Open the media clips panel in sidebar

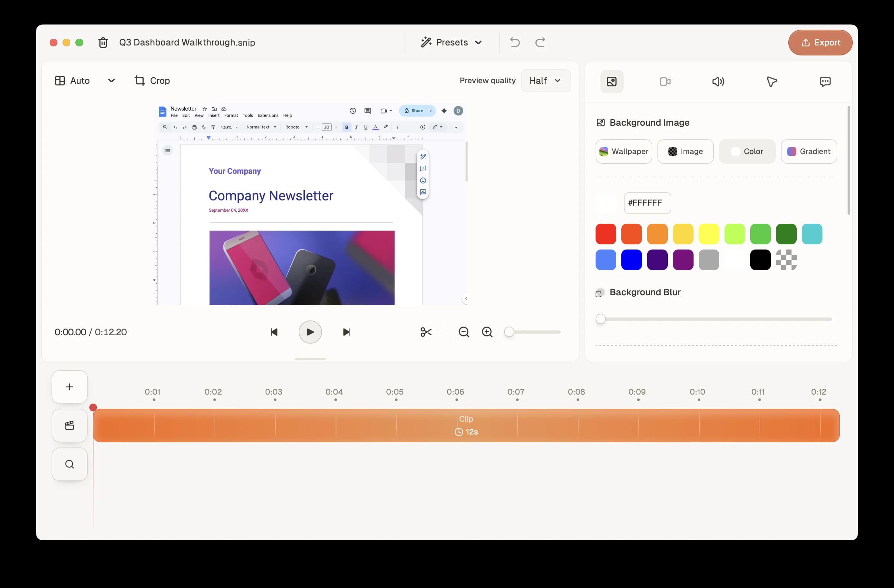(x=69, y=425)
